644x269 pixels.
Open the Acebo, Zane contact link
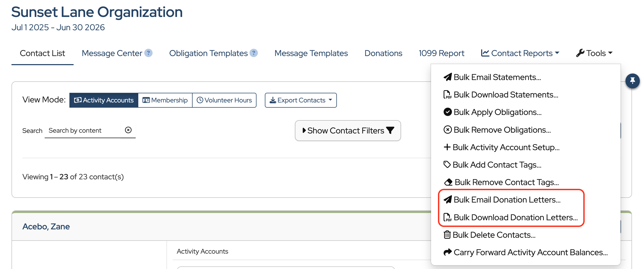pyautogui.click(x=46, y=227)
